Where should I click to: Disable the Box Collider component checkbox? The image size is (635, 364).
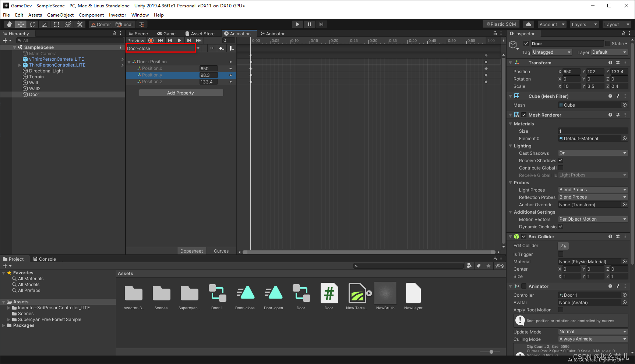(x=524, y=237)
